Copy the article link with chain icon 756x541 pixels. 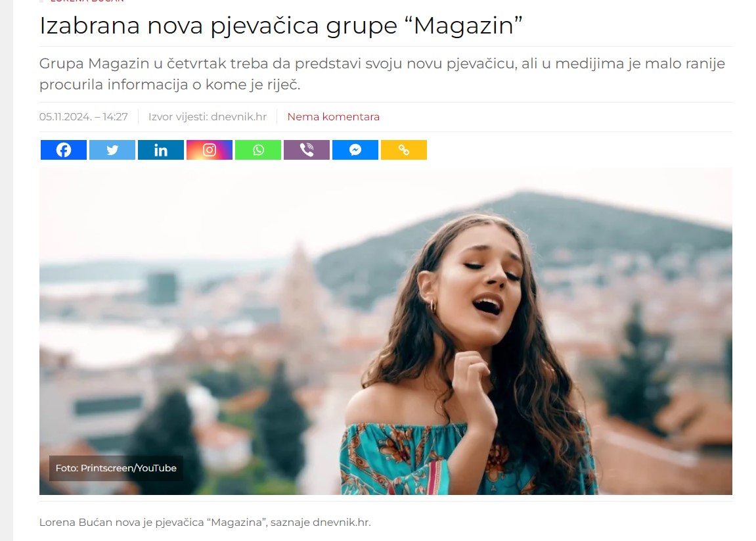click(x=404, y=150)
